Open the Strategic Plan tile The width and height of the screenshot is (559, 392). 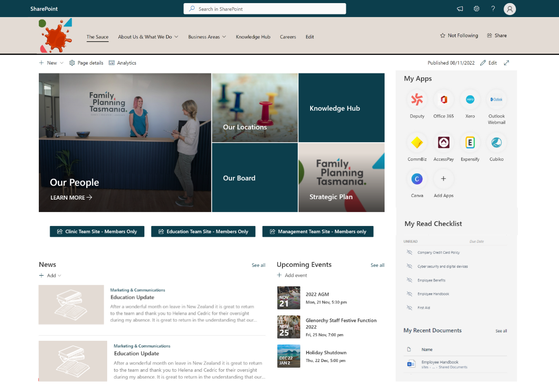[x=341, y=177]
